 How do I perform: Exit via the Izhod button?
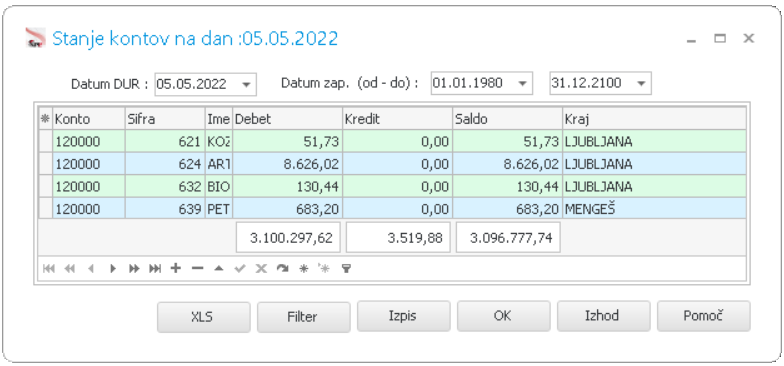(x=604, y=316)
